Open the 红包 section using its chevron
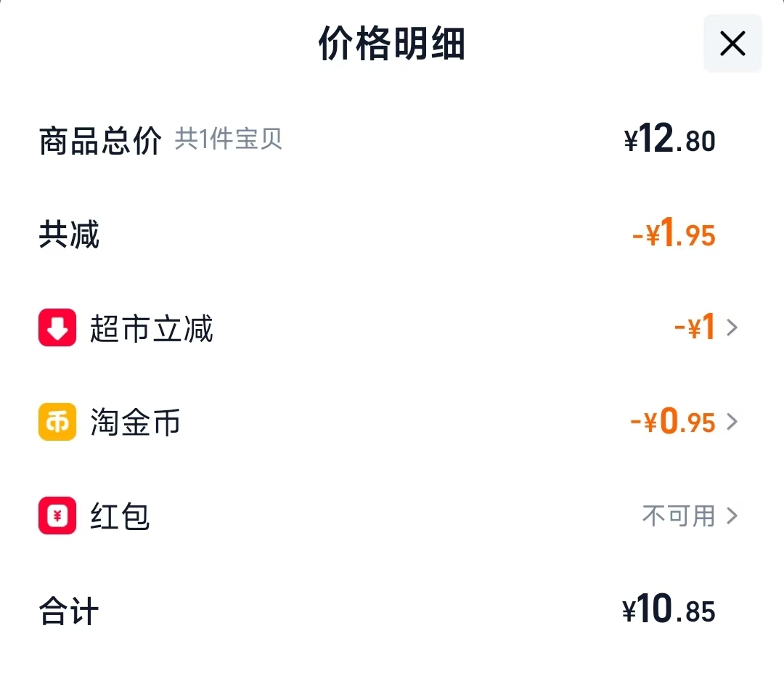Image resolution: width=784 pixels, height=676 pixels. click(x=733, y=516)
